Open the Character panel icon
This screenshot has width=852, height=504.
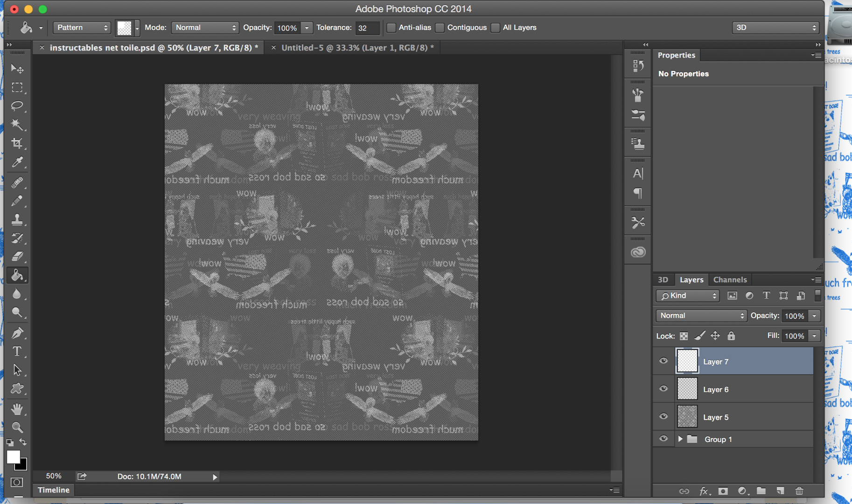[638, 174]
